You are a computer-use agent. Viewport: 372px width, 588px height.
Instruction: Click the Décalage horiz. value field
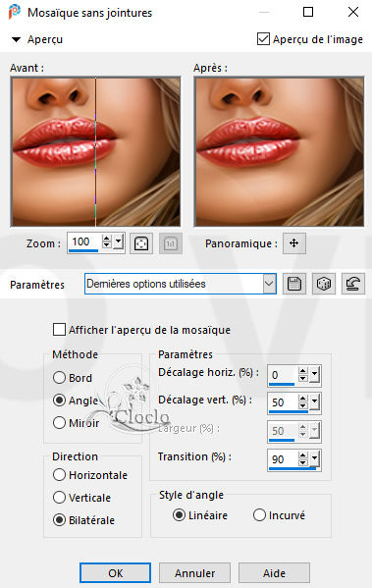(283, 375)
